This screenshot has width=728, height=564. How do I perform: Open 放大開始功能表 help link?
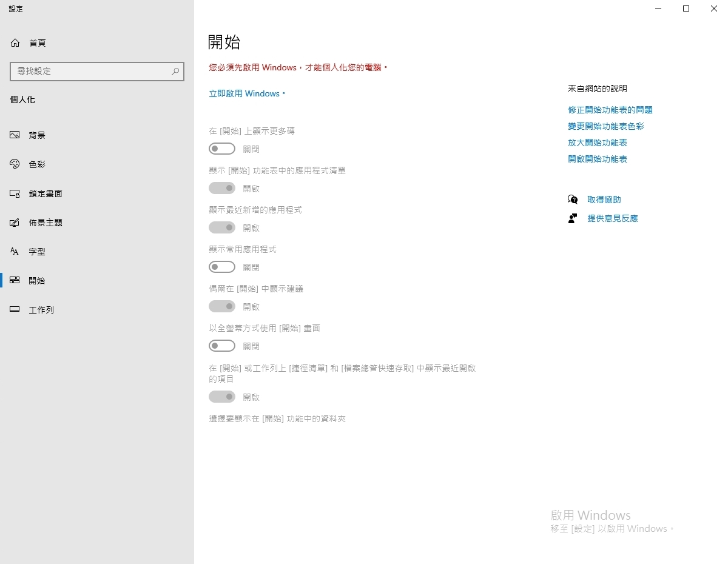pyautogui.click(x=598, y=143)
